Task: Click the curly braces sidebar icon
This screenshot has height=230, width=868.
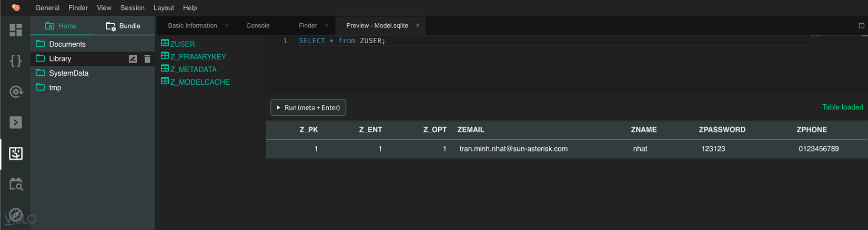Action: [16, 61]
